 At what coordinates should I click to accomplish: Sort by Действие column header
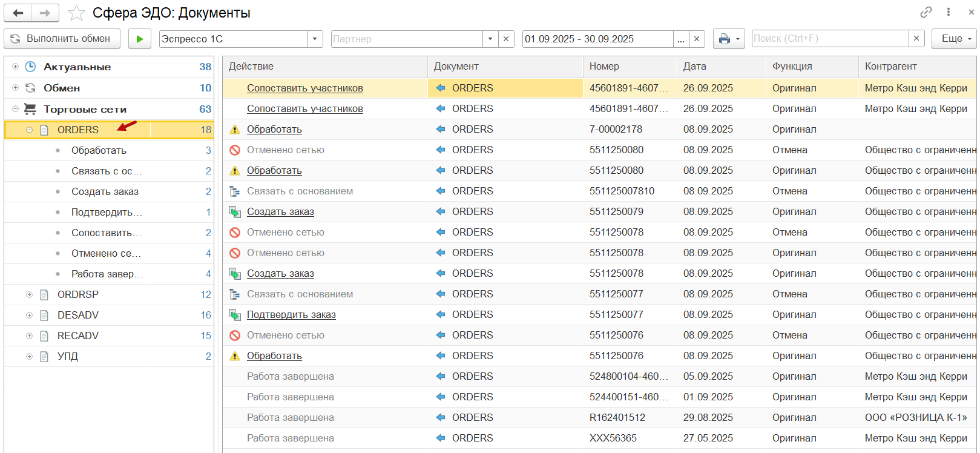[x=325, y=67]
